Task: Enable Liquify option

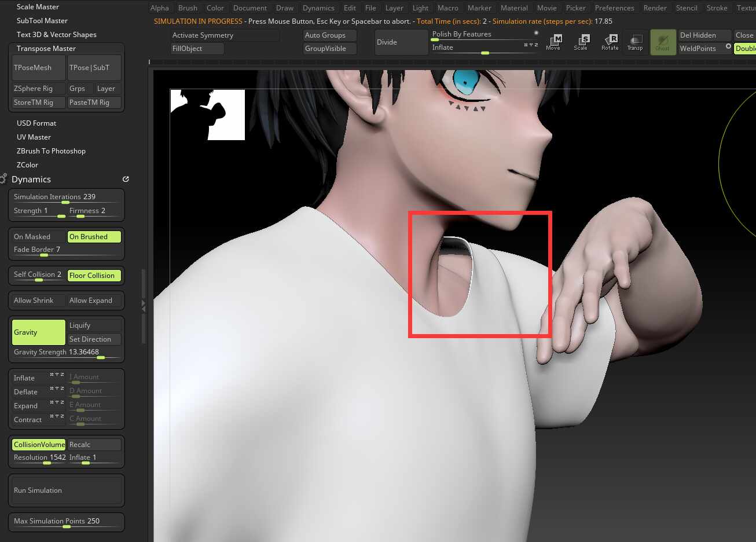Action: [94, 325]
